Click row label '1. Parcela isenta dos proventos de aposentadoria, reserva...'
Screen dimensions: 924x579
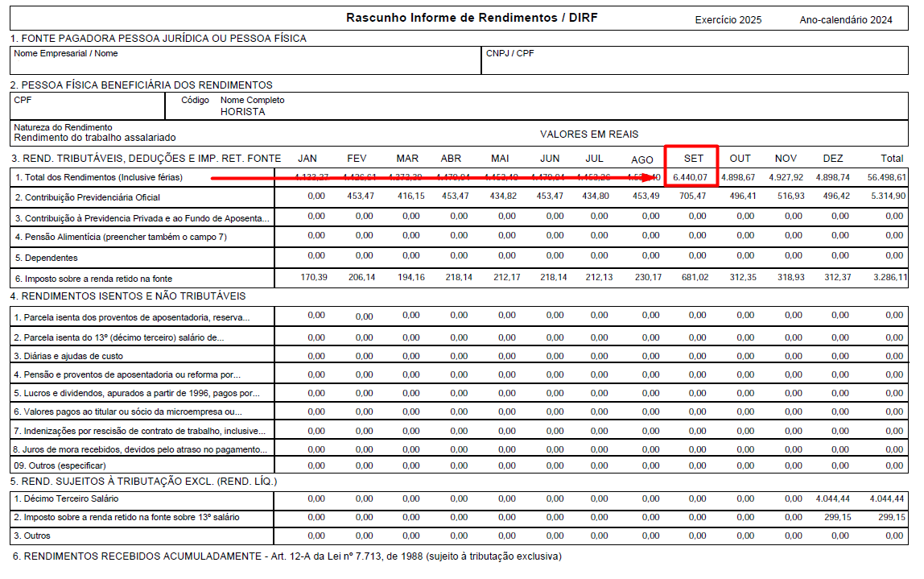tap(132, 318)
